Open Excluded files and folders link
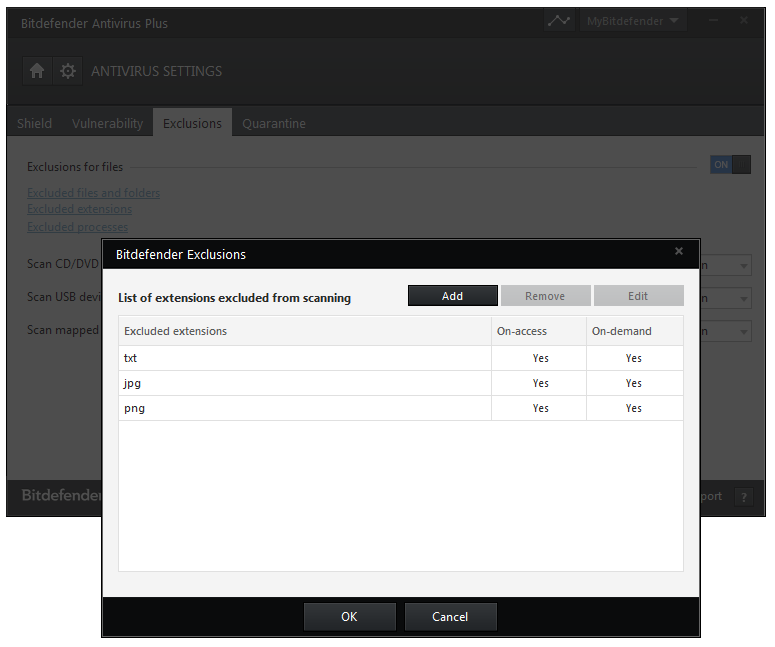The image size is (775, 647). 93,193
